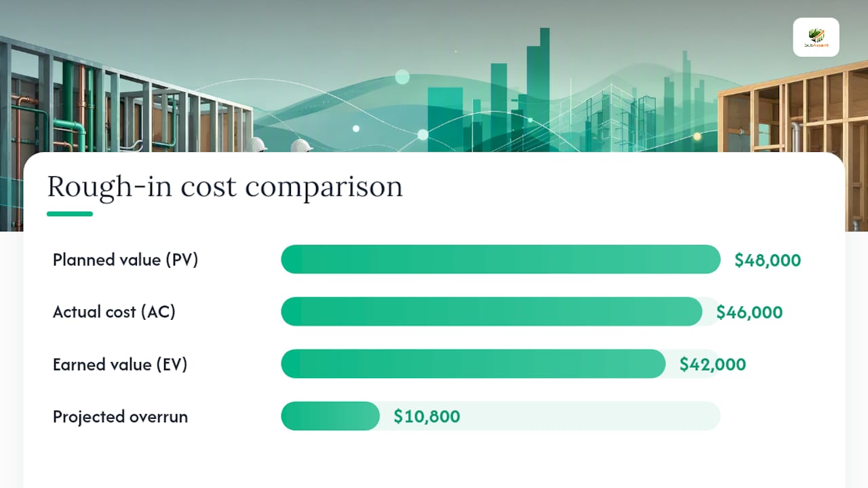The width and height of the screenshot is (868, 488).
Task: Click the Earned value (EV) label
Action: click(120, 364)
